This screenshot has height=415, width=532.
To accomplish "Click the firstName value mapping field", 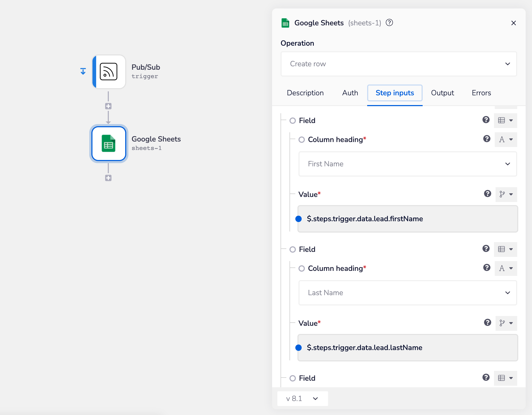I will (x=407, y=219).
